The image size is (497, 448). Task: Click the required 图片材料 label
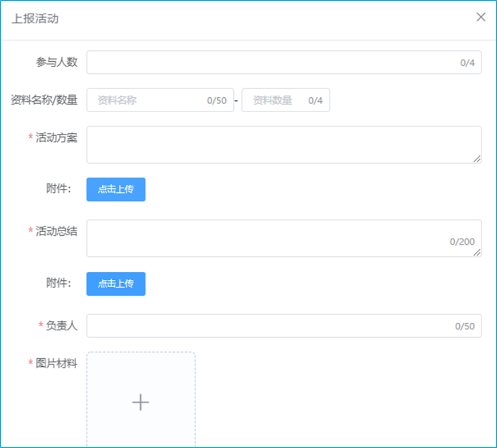tap(56, 363)
